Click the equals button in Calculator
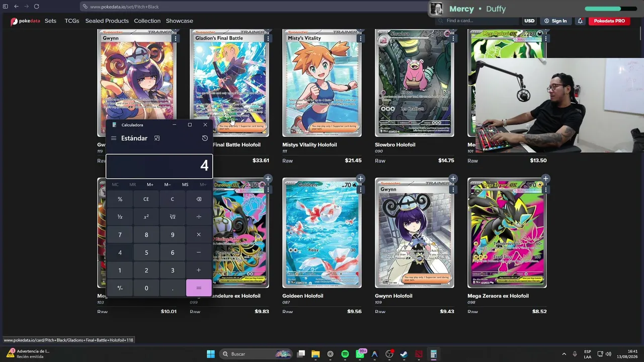The height and width of the screenshot is (362, 644). tap(199, 288)
